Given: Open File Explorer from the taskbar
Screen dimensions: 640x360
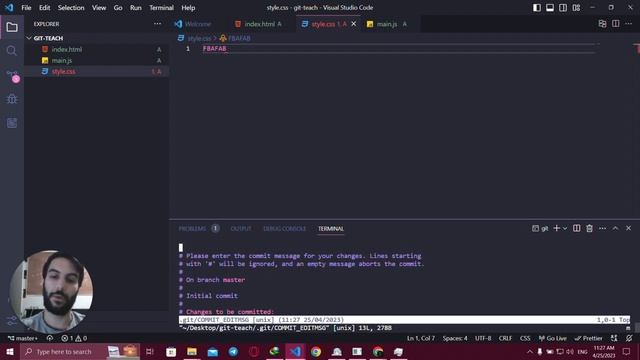Looking at the screenshot, I should [192, 351].
